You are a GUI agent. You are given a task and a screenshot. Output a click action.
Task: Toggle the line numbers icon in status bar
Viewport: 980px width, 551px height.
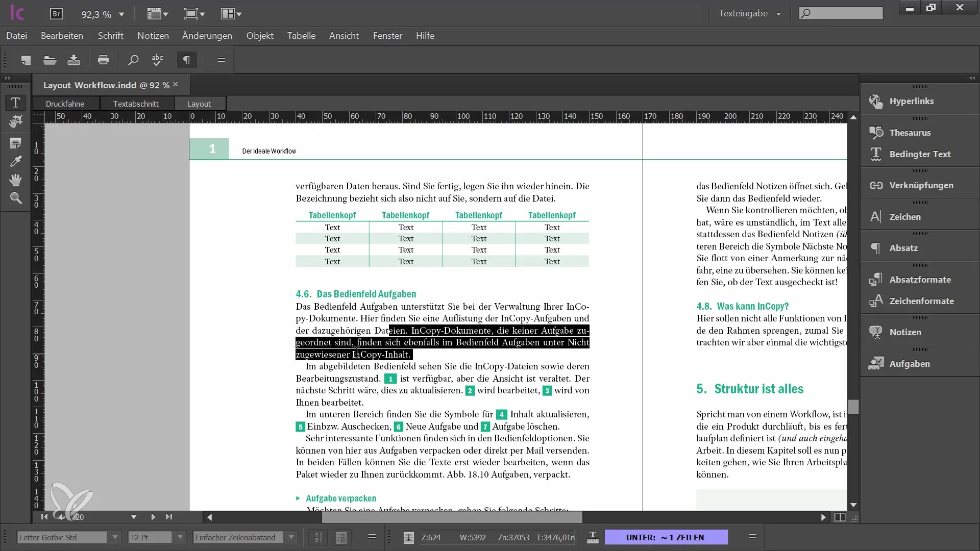point(317,537)
